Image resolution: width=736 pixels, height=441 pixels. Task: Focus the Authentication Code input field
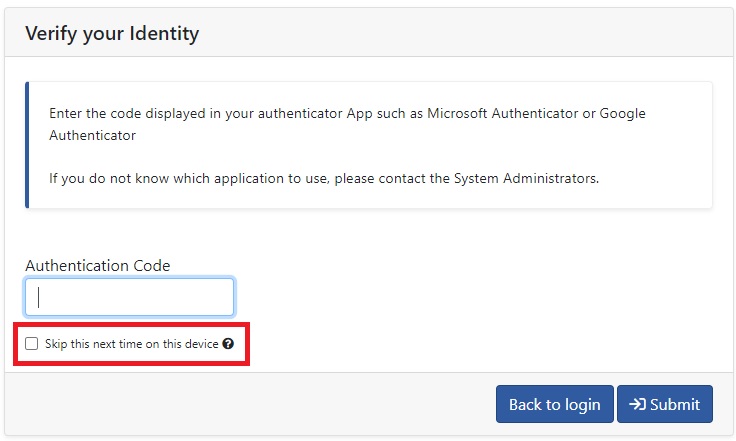(130, 297)
